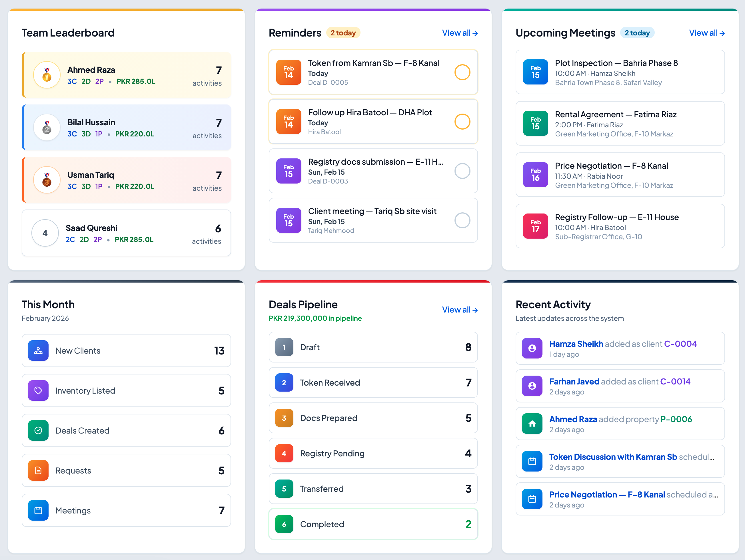Click Farhan Javed's avatar icon

tap(532, 386)
